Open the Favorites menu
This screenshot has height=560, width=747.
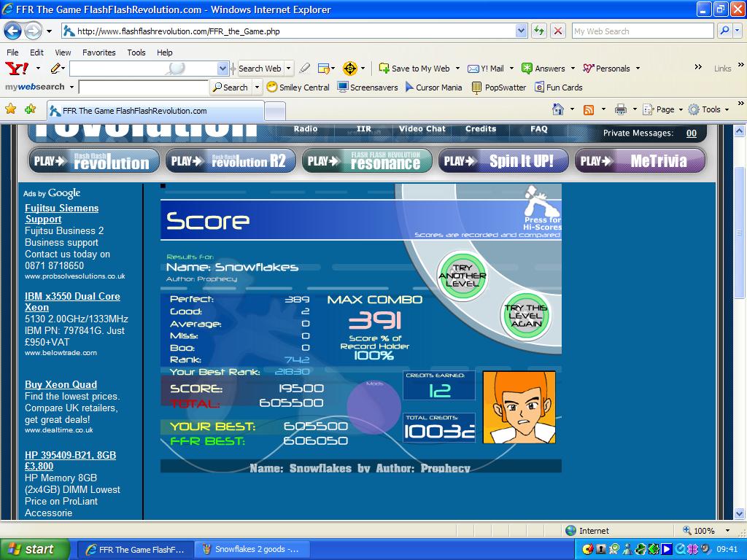[98, 52]
